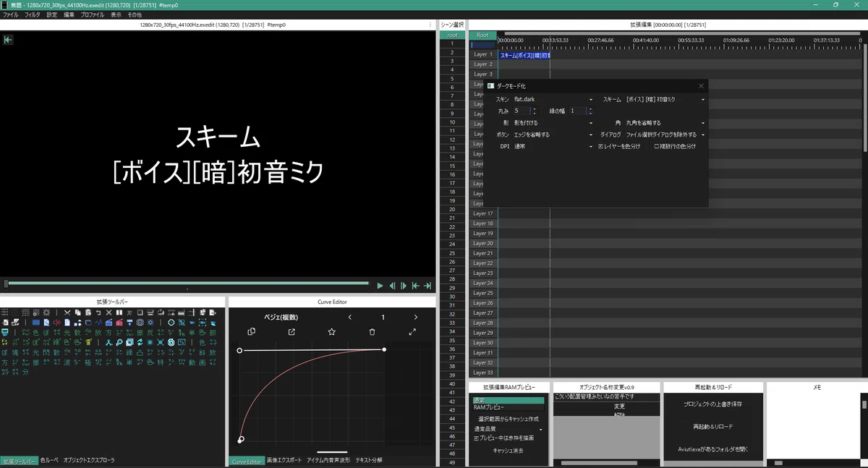
Task: Click the export curve icon in Curve Editor
Action: pyautogui.click(x=292, y=332)
